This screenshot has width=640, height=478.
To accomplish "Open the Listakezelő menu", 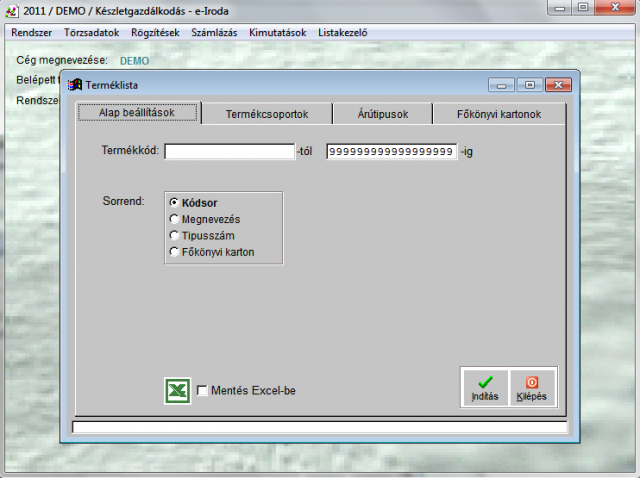I will [343, 32].
